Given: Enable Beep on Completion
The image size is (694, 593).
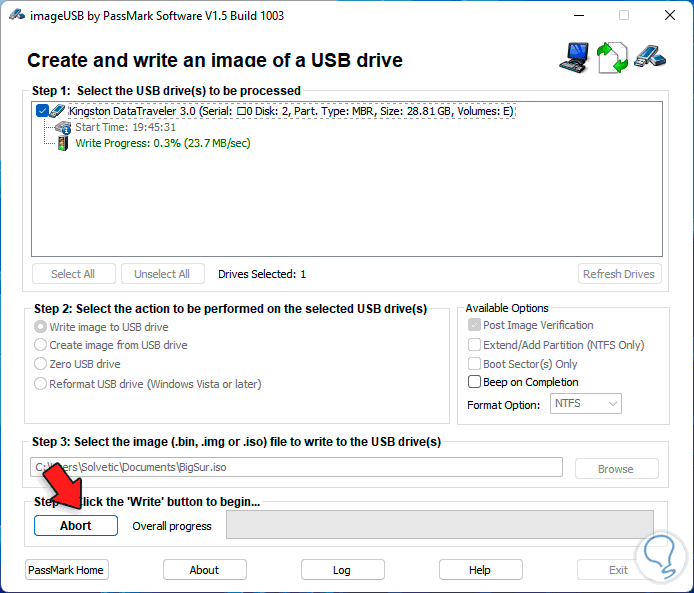Looking at the screenshot, I should coord(474,381).
